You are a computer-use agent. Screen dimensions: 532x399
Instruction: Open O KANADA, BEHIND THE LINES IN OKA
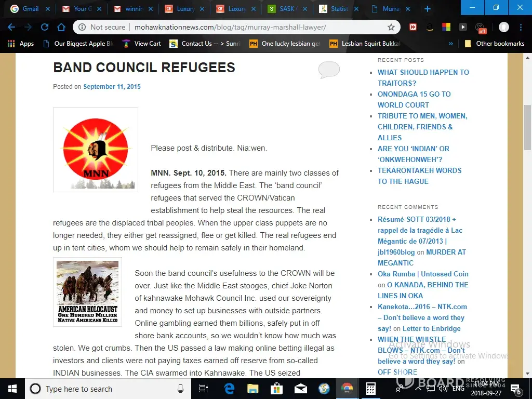pyautogui.click(x=423, y=290)
